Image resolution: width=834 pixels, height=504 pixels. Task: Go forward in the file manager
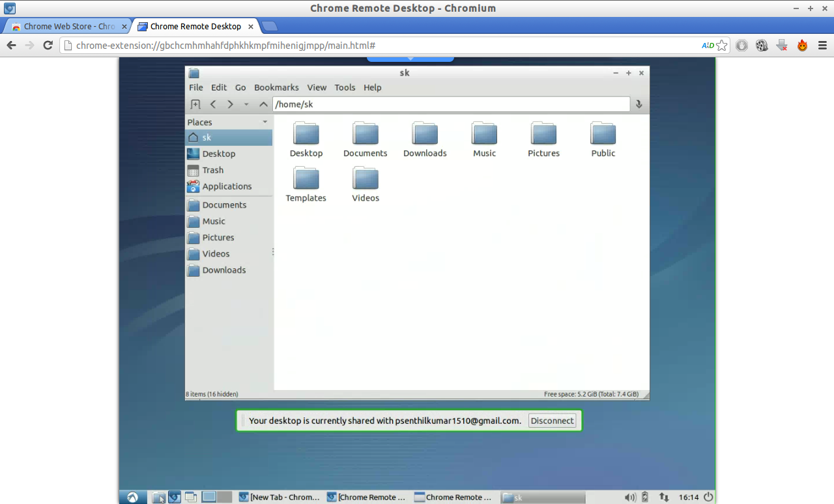[x=230, y=104]
